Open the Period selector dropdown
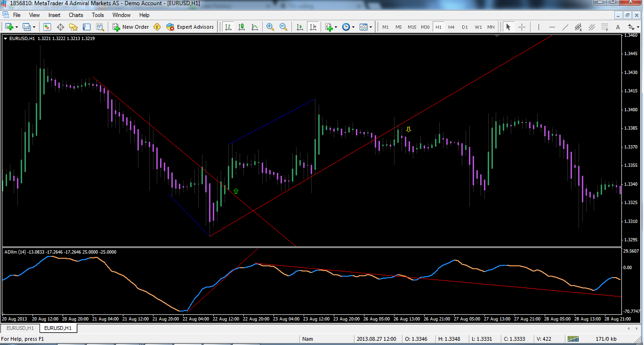 352,27
